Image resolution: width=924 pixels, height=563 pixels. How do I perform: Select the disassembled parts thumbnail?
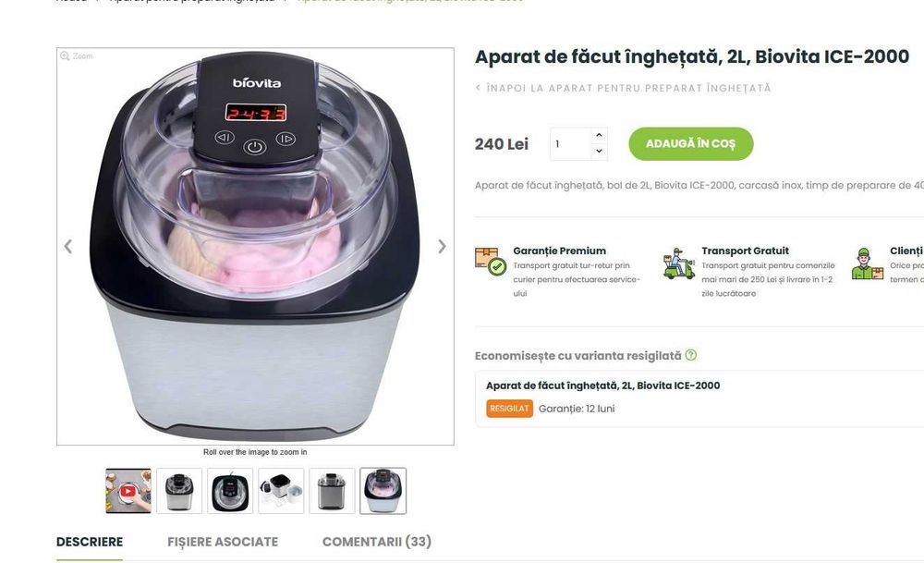coord(281,491)
